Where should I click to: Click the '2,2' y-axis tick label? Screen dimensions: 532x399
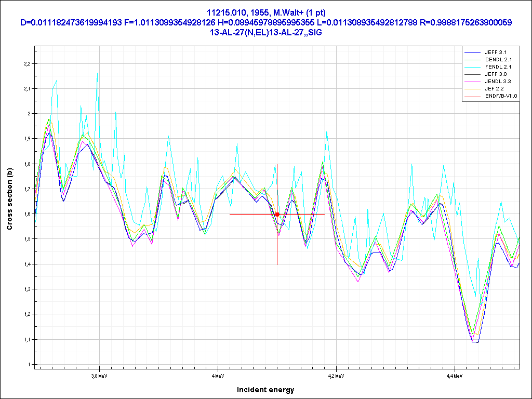[x=28, y=63]
